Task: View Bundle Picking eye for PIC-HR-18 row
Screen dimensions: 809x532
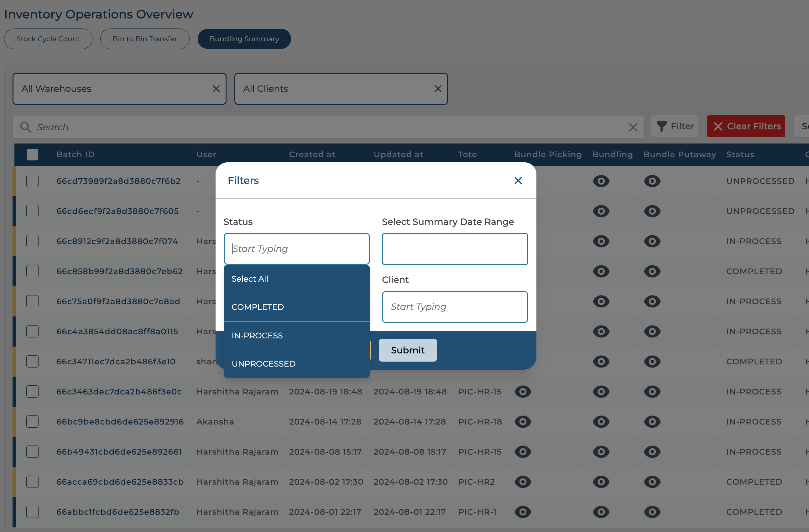Action: pyautogui.click(x=522, y=421)
